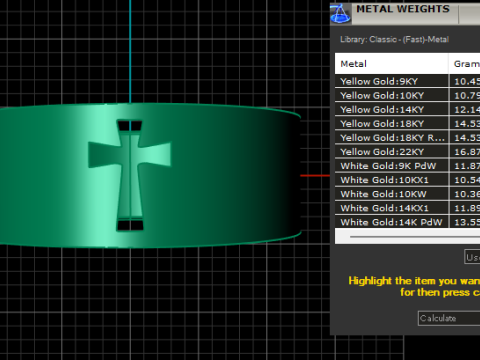Select the Yellow Gold:9KY row
The height and width of the screenshot is (360, 480).
(x=407, y=81)
